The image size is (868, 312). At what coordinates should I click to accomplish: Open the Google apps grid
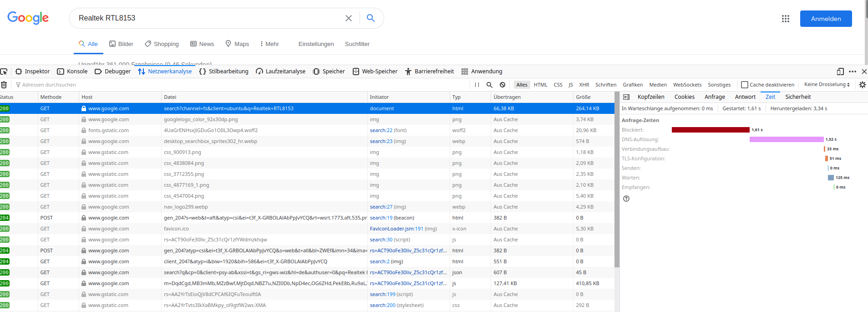(x=786, y=19)
